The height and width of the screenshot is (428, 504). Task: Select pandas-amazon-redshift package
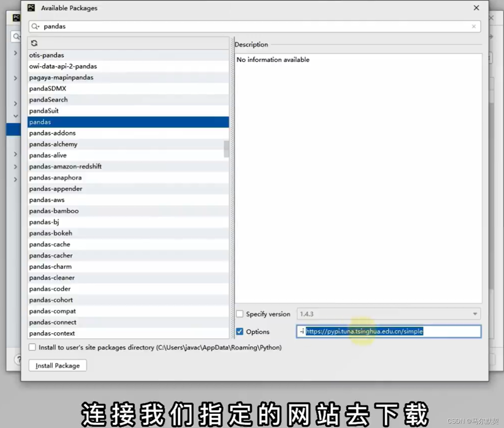(128, 166)
